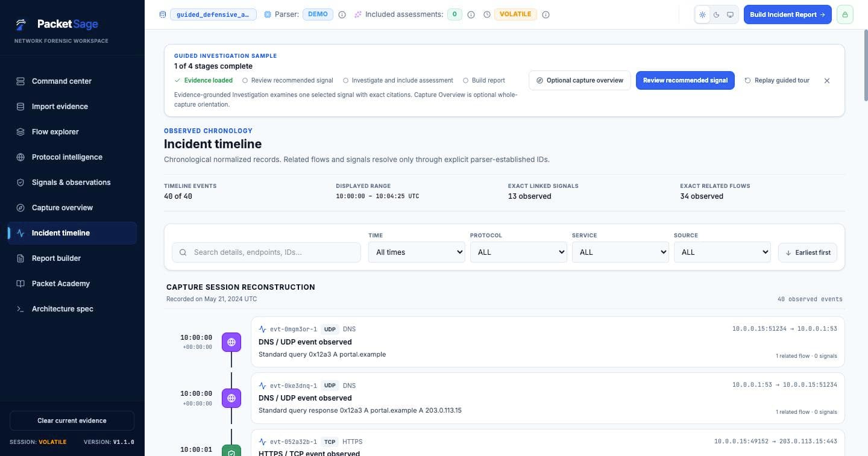Click the info icon next to VOLATILE badge
This screenshot has width=868, height=456.
click(x=546, y=14)
